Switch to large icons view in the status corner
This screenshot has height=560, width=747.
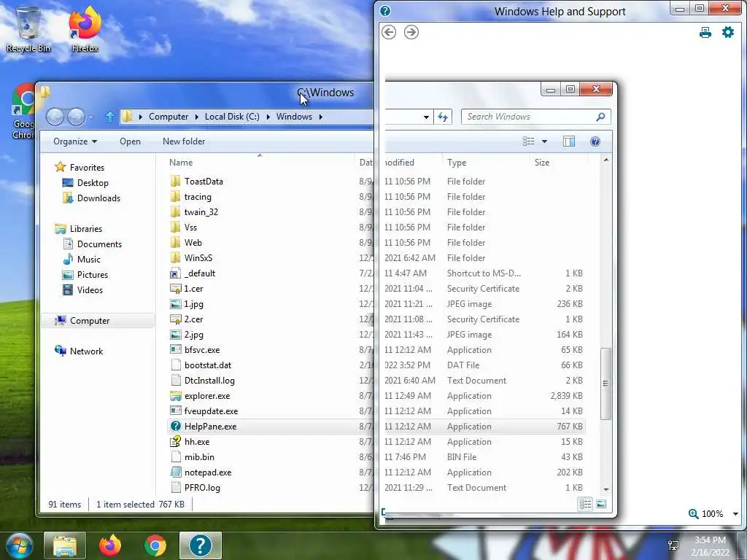pos(601,504)
